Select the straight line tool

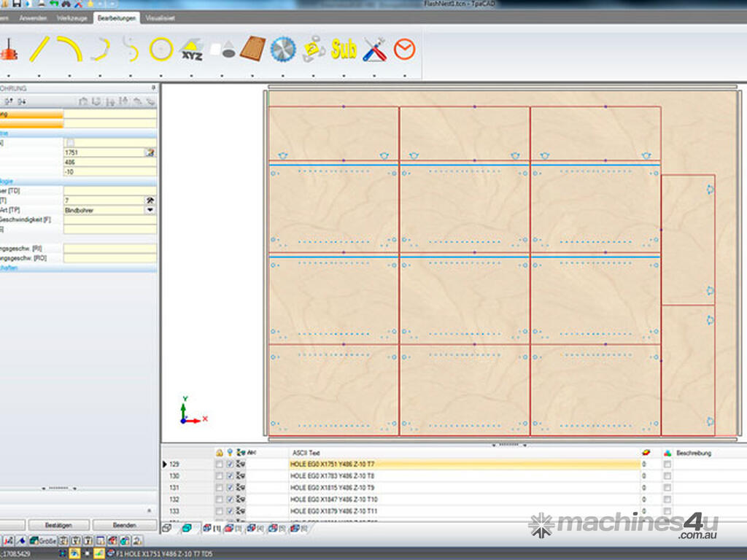39,49
